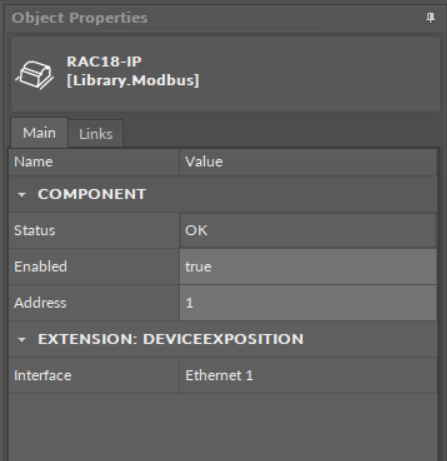The width and height of the screenshot is (447, 461).
Task: Click the COMPONENT section header text
Action: click(x=92, y=194)
